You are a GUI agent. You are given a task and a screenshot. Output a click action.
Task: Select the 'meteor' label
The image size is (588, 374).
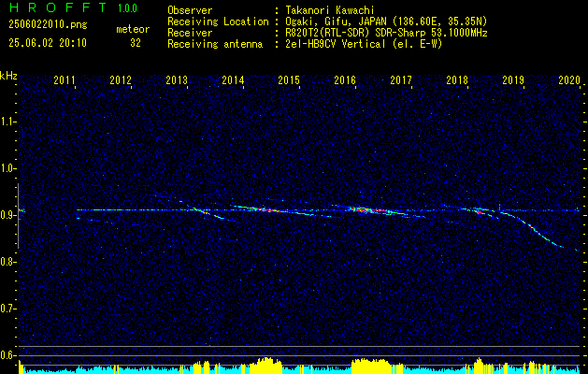pos(133,29)
